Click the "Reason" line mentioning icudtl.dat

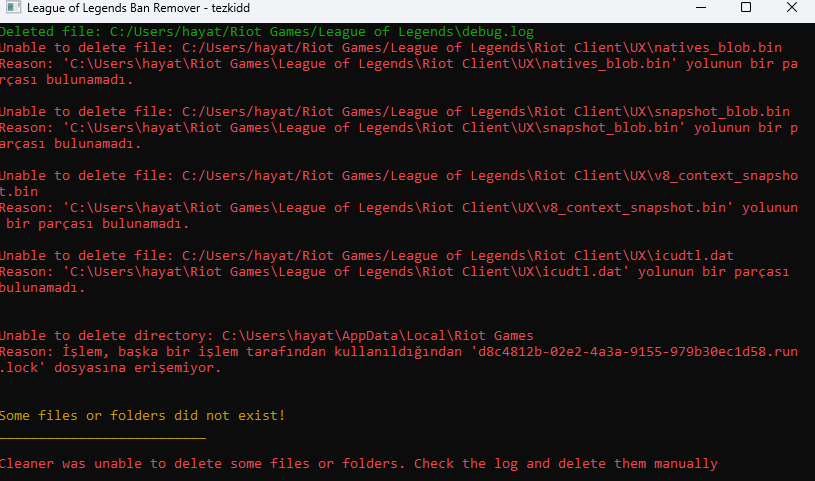(395, 272)
